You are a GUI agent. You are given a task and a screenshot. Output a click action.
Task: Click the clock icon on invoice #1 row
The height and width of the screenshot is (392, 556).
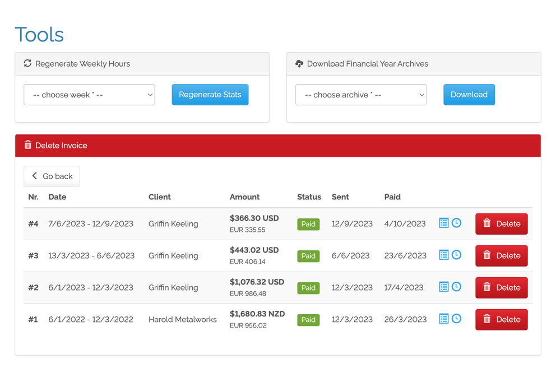click(x=456, y=318)
